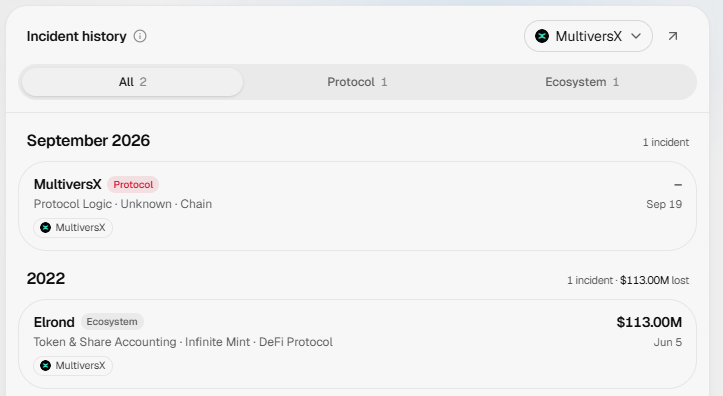Open the external link arrow icon
The image size is (723, 396).
click(673, 36)
